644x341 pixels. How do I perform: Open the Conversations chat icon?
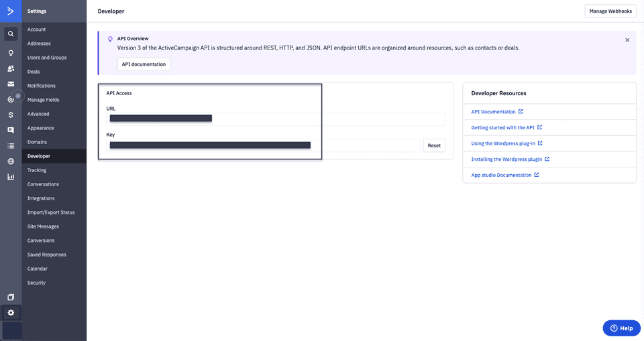(11, 130)
